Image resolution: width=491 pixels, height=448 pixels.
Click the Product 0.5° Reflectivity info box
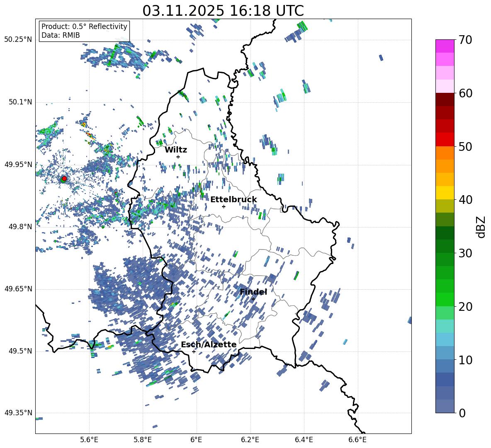click(84, 31)
